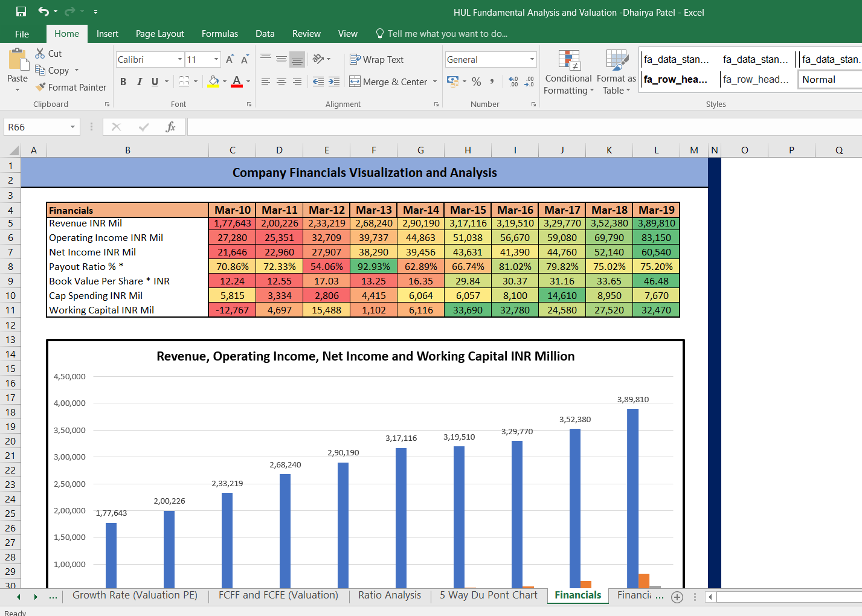Viewport: 862px width, 616px height.
Task: Click the Orientation text angle icon
Action: click(318, 59)
